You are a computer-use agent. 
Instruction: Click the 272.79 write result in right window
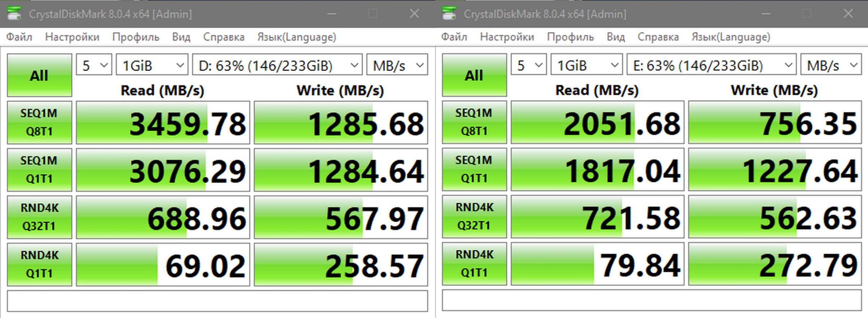point(775,264)
